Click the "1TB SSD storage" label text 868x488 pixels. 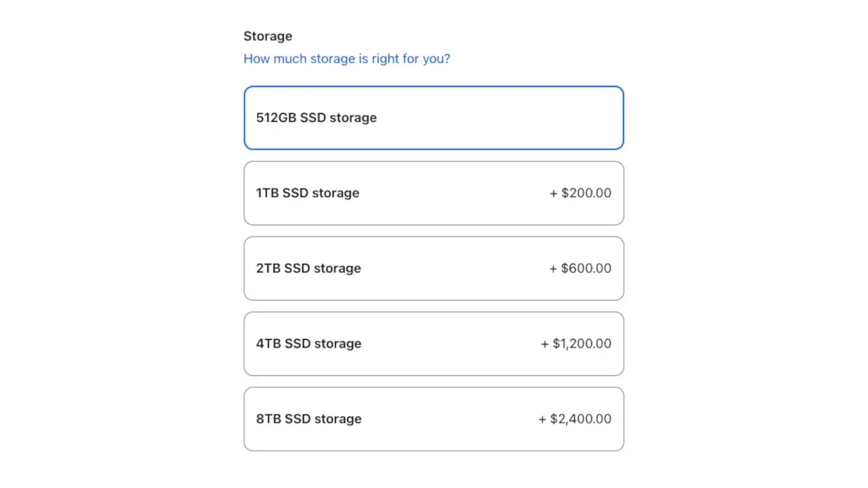[x=307, y=193]
